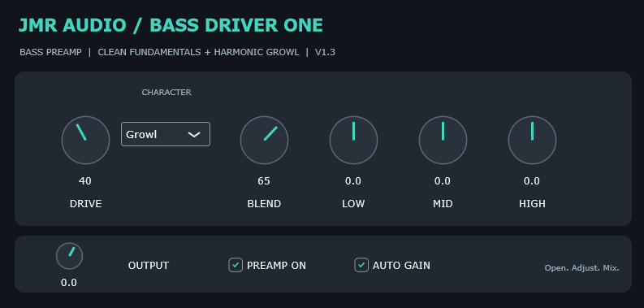Screen dimensions: 644x308
Task: Click the PREAMP ON label text
Action: click(276, 266)
